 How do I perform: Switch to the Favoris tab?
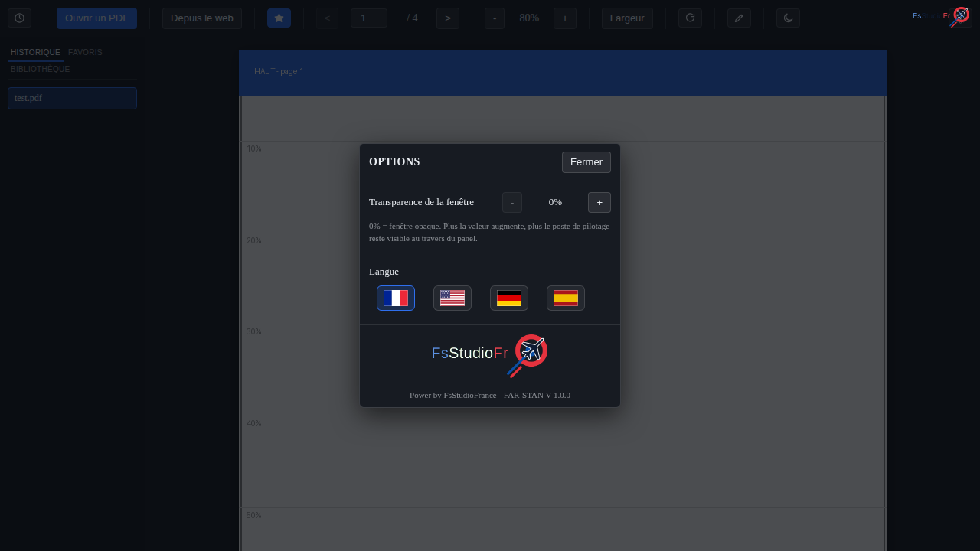pos(85,52)
